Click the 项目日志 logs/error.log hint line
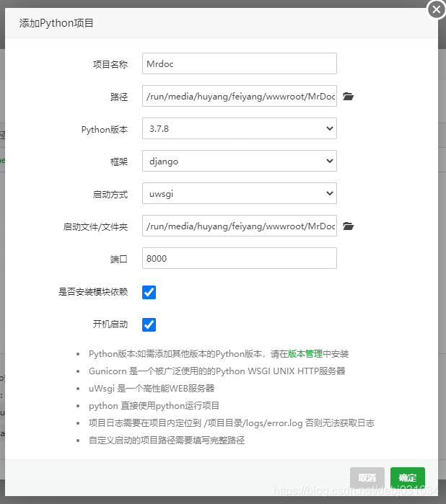This screenshot has width=446, height=504. [x=232, y=423]
